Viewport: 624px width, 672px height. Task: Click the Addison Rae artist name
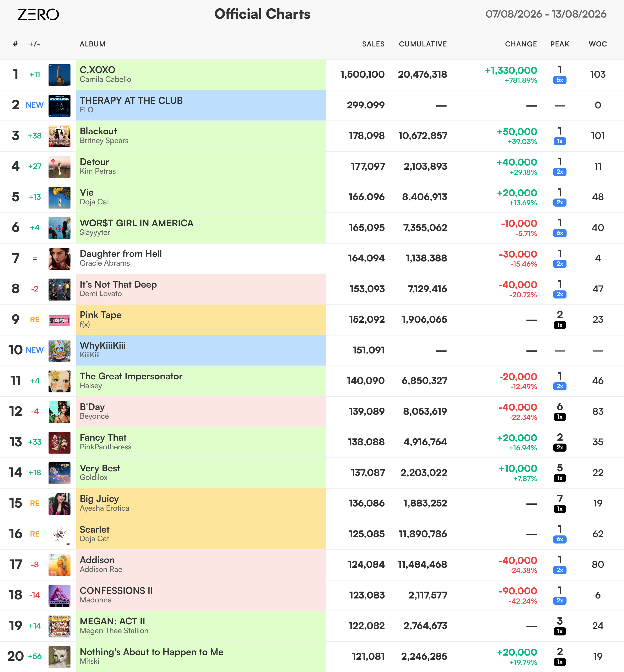click(x=101, y=569)
